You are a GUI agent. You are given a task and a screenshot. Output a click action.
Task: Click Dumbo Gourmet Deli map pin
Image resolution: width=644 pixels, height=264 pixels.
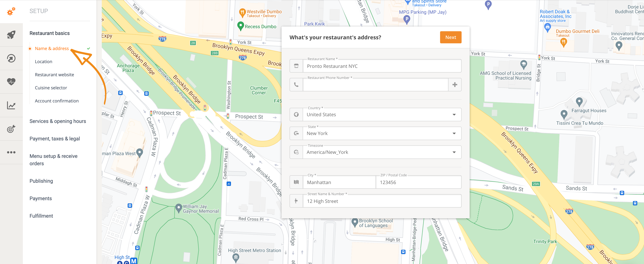point(563,42)
